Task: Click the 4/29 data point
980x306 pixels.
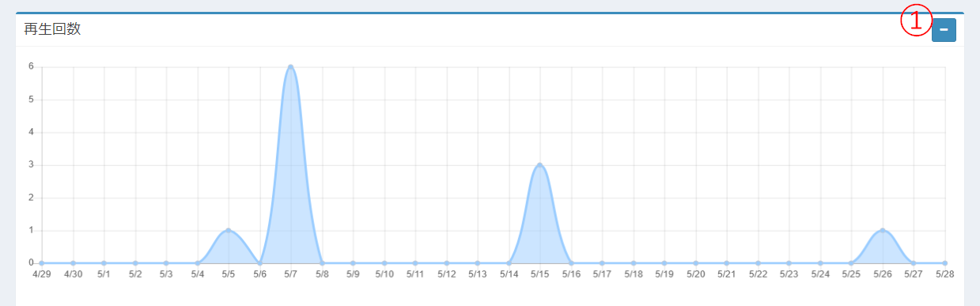Action: click(x=42, y=263)
